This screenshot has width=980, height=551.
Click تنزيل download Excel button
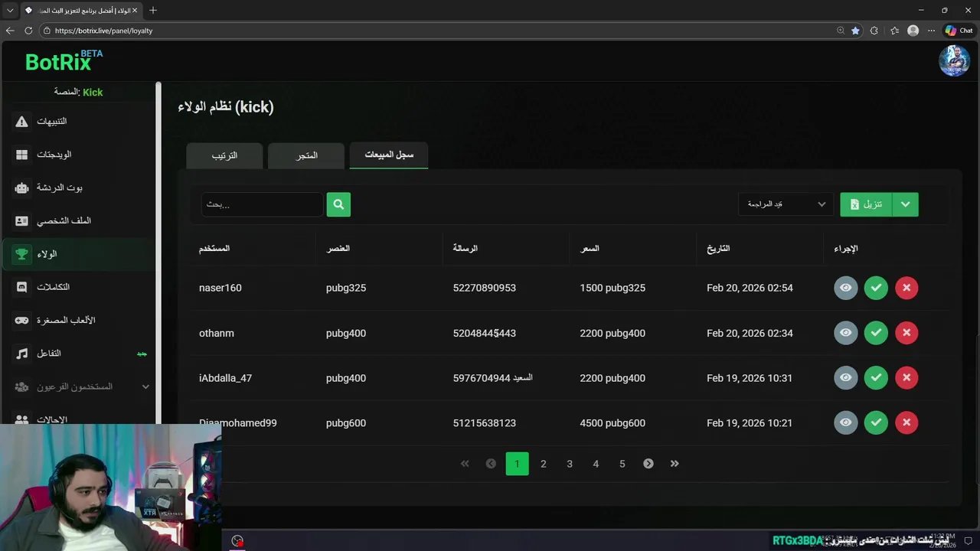pyautogui.click(x=867, y=204)
